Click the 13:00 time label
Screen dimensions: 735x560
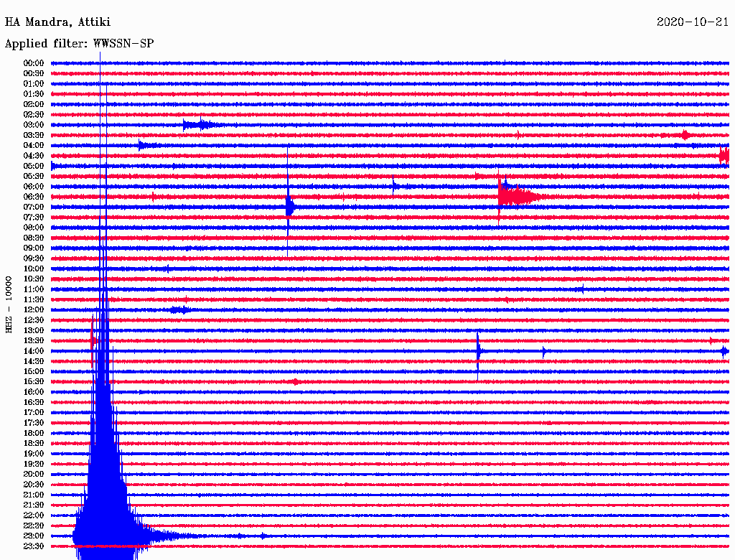click(x=34, y=330)
